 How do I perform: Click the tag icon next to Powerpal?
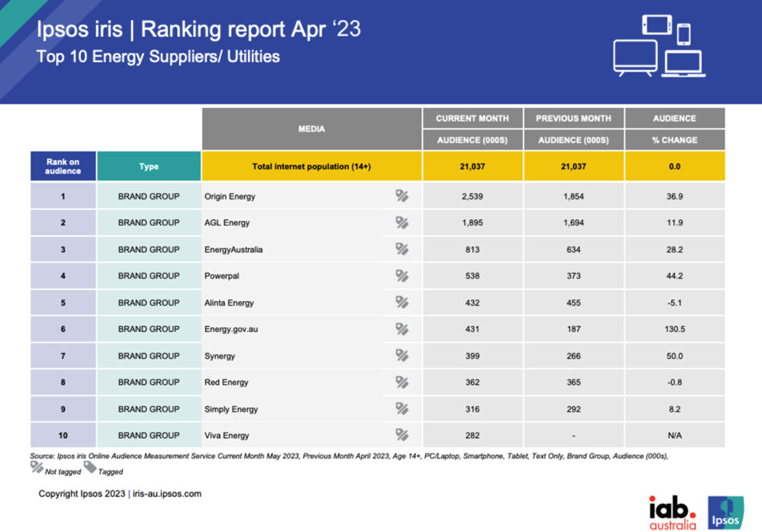402,275
